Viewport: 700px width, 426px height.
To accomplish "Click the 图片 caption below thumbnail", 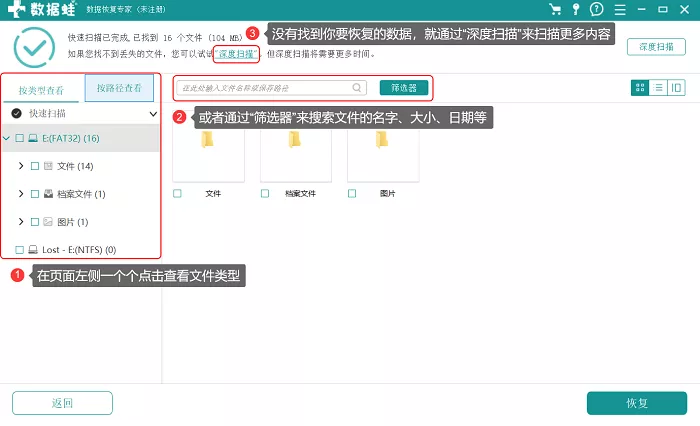I will [x=388, y=193].
